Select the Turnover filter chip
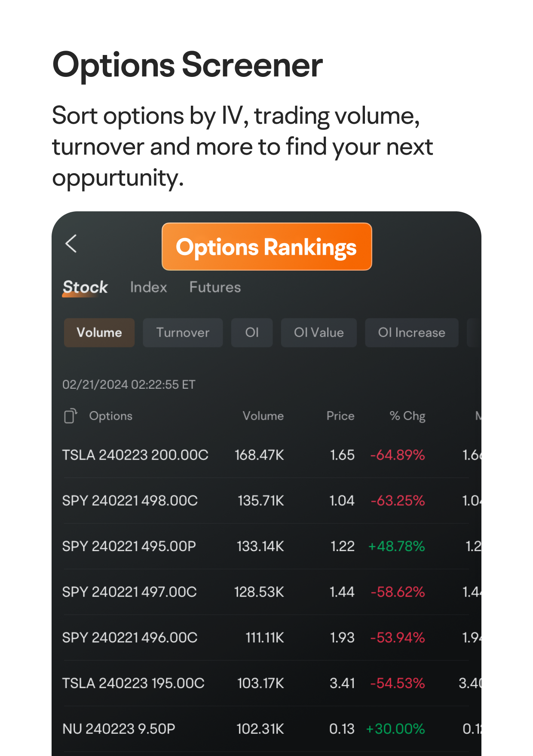The height and width of the screenshot is (756, 533). [183, 332]
